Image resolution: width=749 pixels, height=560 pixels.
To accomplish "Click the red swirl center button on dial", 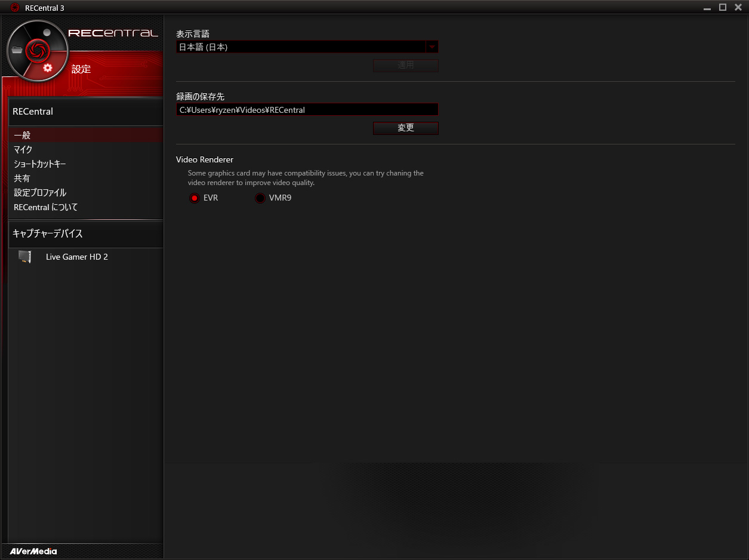I will click(x=36, y=50).
